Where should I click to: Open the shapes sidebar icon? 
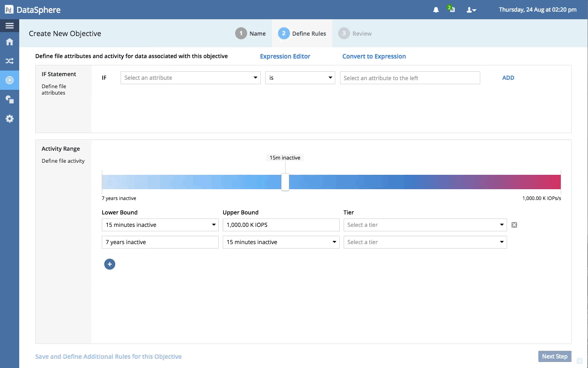10,99
